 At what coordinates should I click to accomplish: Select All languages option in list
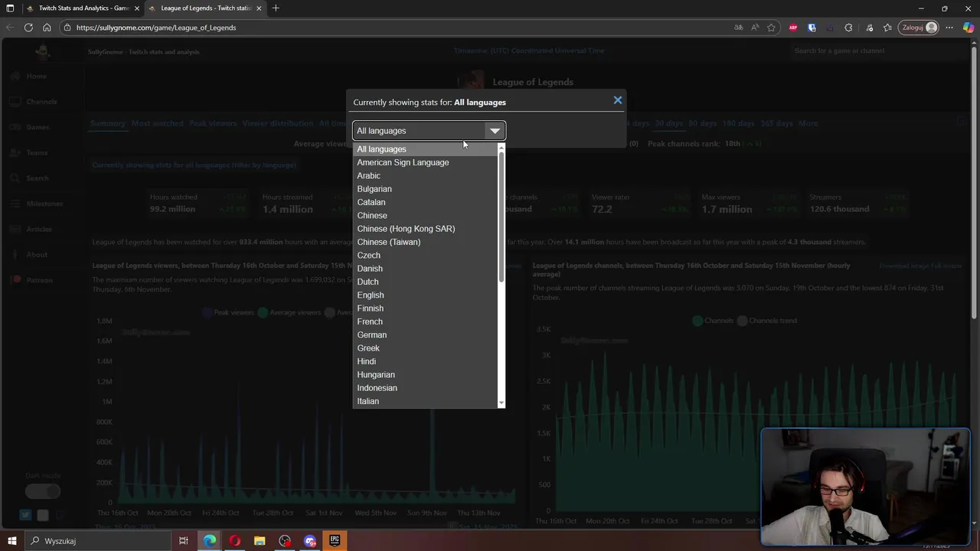coord(425,149)
